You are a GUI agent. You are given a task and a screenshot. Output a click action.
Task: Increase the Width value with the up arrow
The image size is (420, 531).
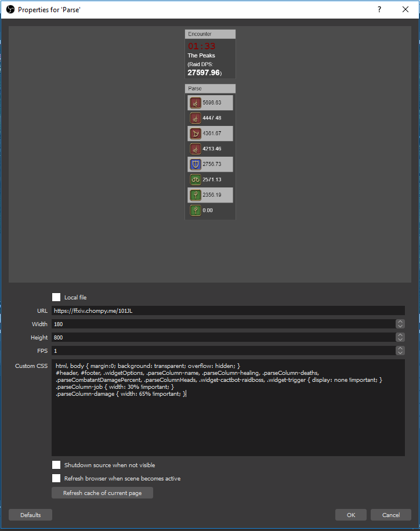[400, 322]
